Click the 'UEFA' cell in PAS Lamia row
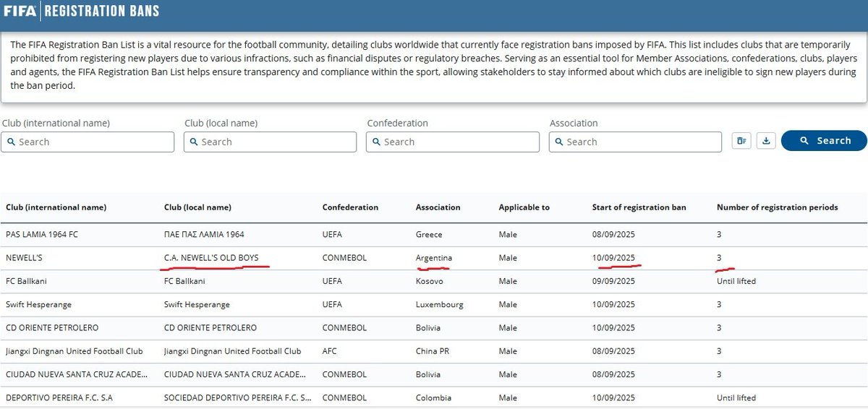868x409 pixels. coord(332,235)
